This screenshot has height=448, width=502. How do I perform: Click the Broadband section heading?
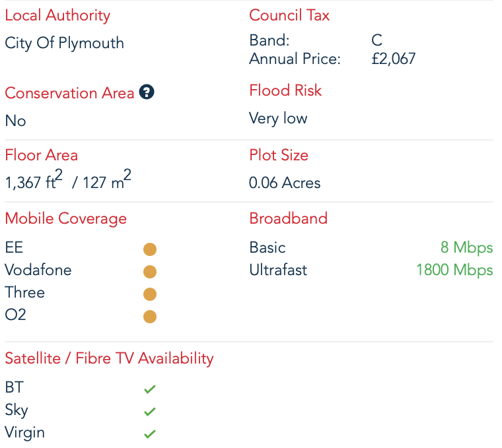click(289, 218)
